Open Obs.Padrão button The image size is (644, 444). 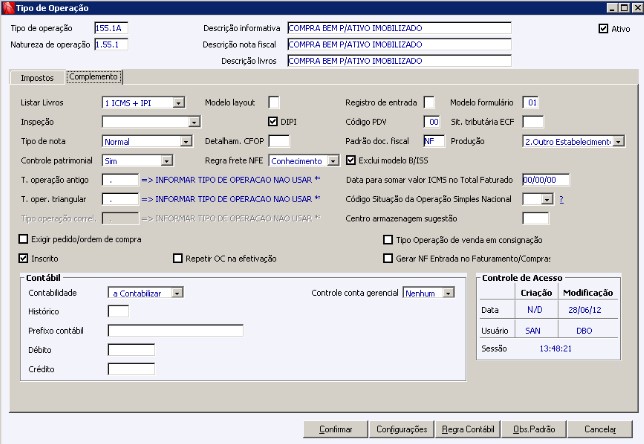coord(534,429)
